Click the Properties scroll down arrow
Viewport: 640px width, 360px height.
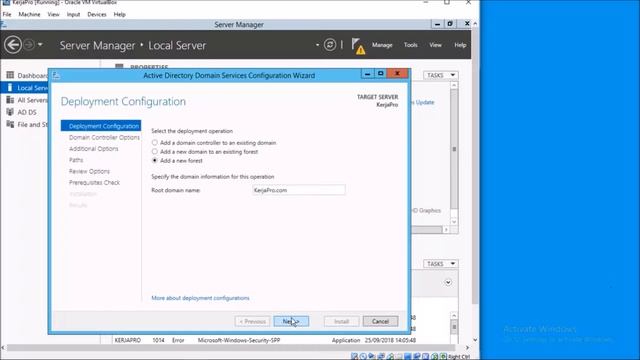click(454, 222)
